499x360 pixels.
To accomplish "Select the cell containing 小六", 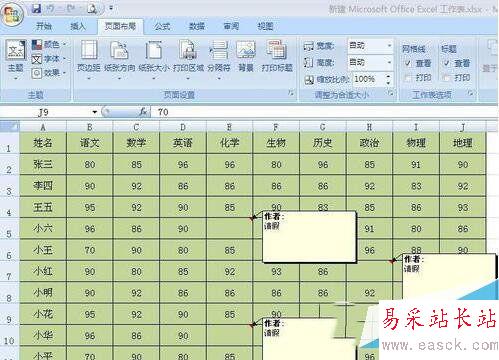I will click(x=43, y=229).
